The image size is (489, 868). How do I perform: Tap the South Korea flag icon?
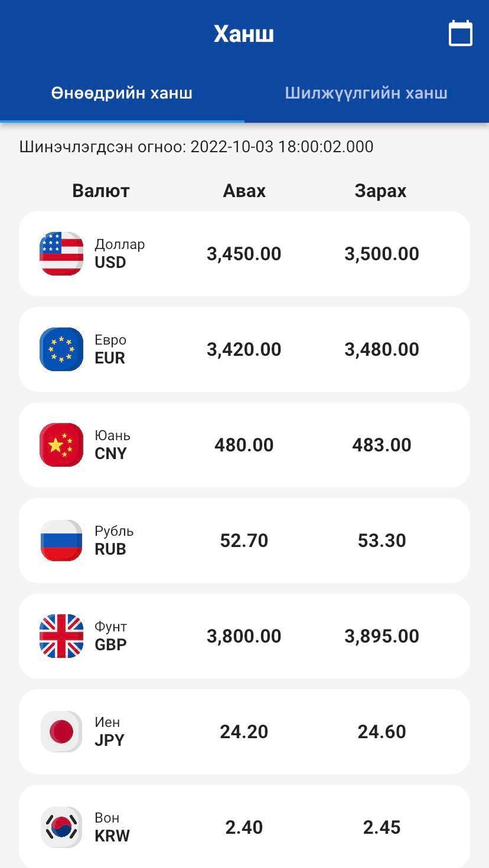click(61, 827)
